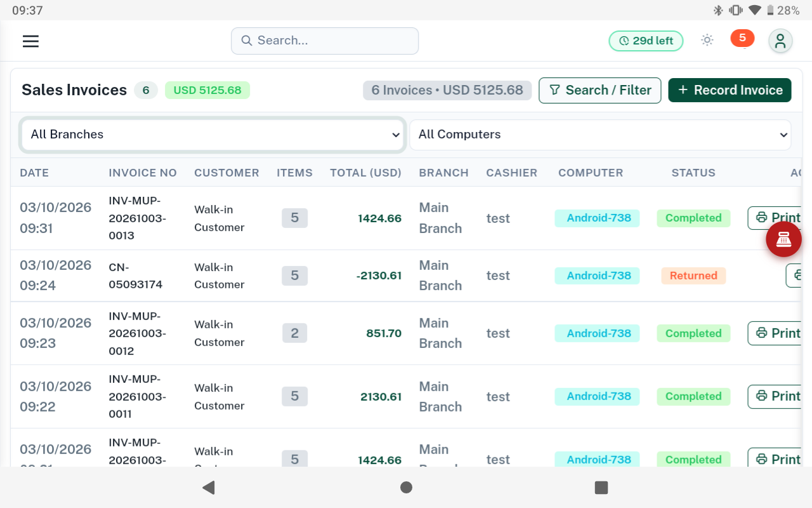Focus the top Search field

325,41
